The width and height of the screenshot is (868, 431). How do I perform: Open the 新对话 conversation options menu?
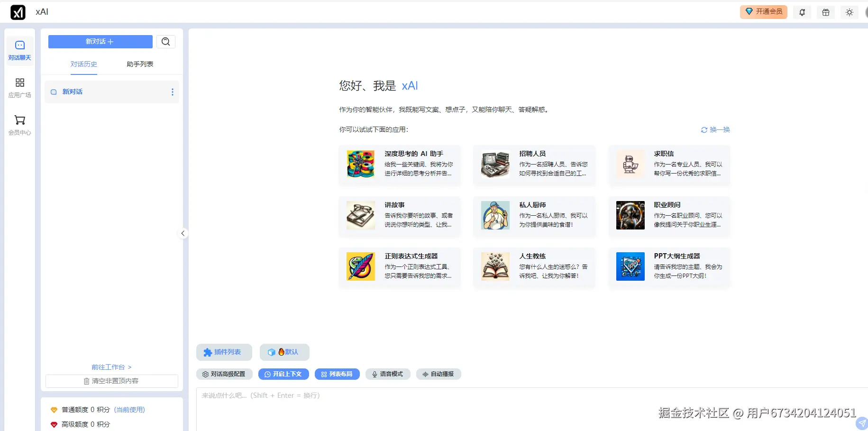click(172, 92)
